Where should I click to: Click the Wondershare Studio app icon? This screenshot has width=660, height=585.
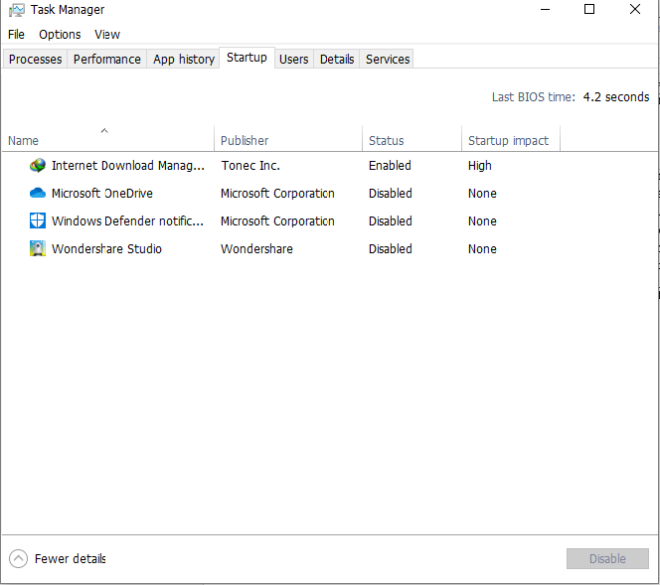pos(37,248)
